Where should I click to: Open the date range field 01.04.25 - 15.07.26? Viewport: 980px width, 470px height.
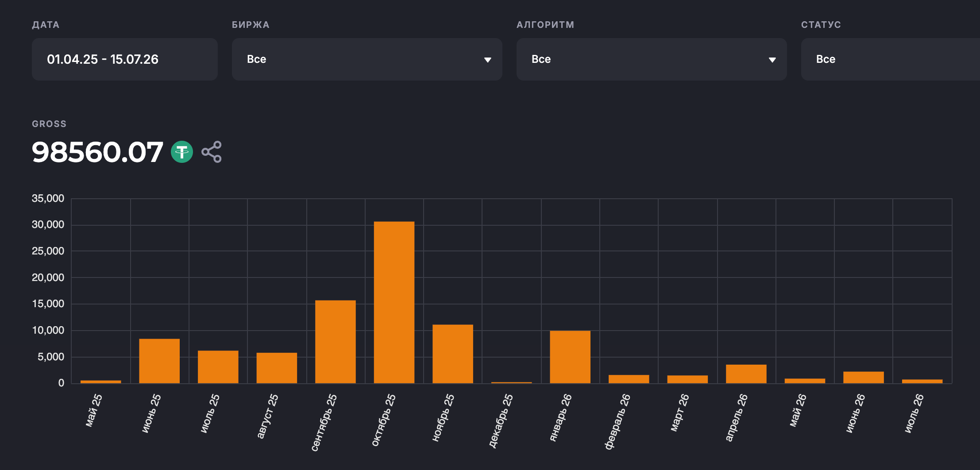tap(125, 59)
